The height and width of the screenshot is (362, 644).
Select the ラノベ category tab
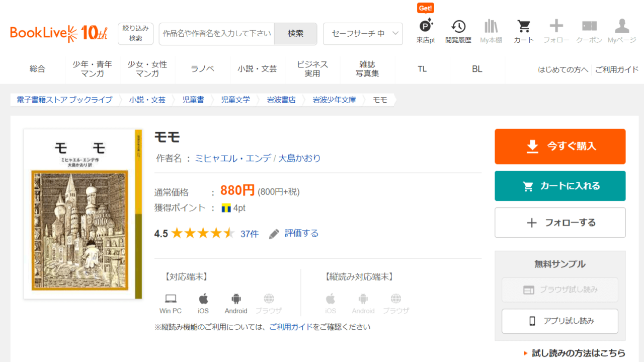click(202, 69)
